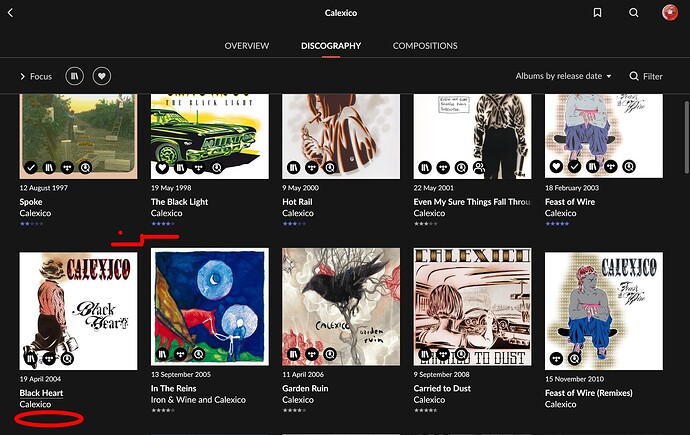Open the Garden Ruin crow cover art
The height and width of the screenshot is (435, 690).
[x=341, y=307]
